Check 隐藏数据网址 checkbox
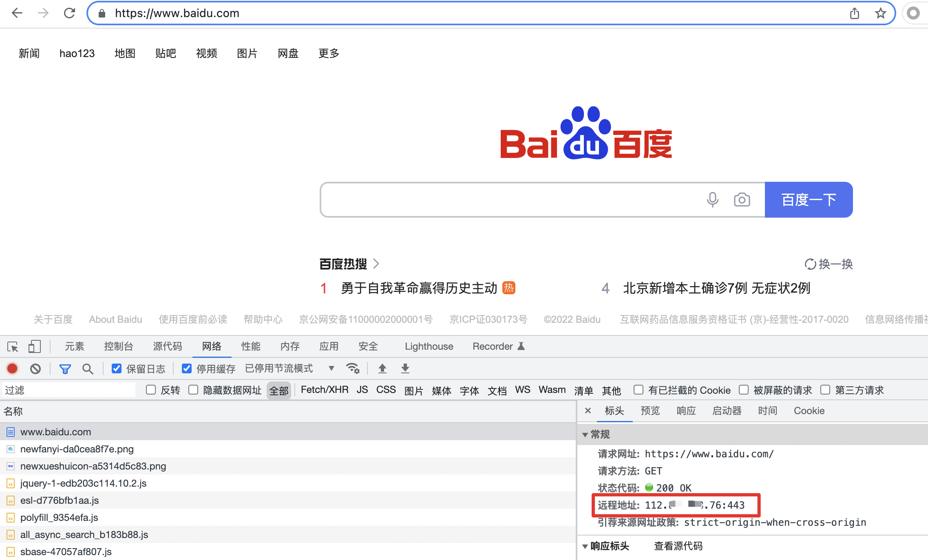The height and width of the screenshot is (560, 928). pos(193,390)
